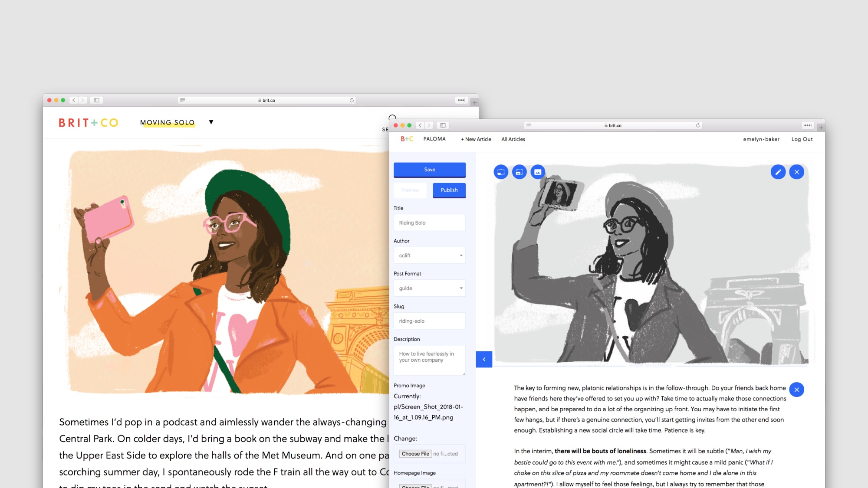868x488 pixels.
Task: Click the Log Out link
Action: (802, 139)
